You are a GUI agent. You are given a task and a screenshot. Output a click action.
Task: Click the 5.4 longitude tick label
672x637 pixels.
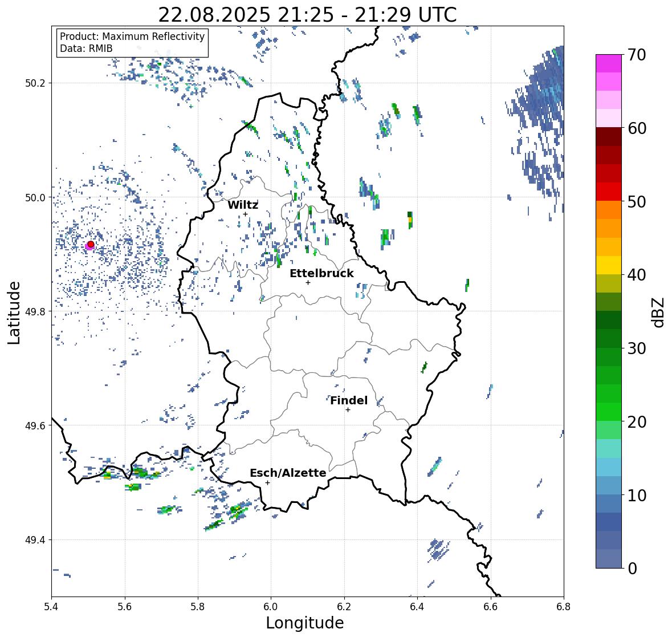click(51, 607)
